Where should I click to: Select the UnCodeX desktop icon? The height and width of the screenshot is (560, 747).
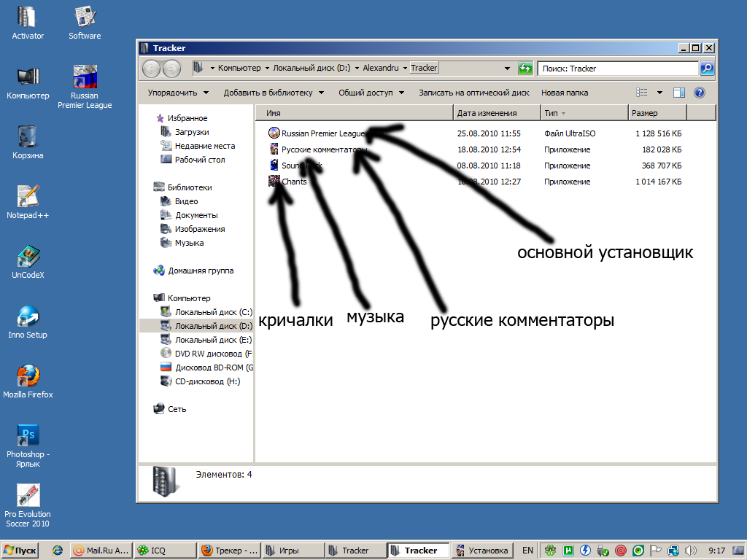[28, 262]
